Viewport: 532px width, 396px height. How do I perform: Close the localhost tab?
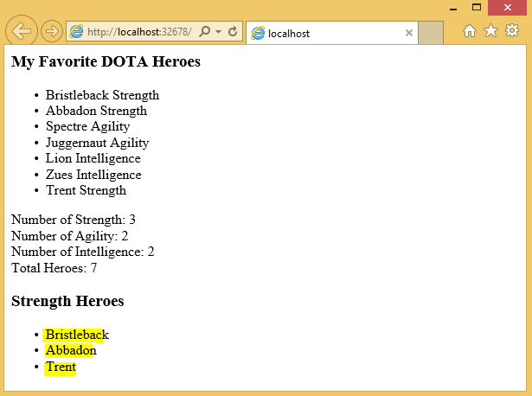pos(409,33)
